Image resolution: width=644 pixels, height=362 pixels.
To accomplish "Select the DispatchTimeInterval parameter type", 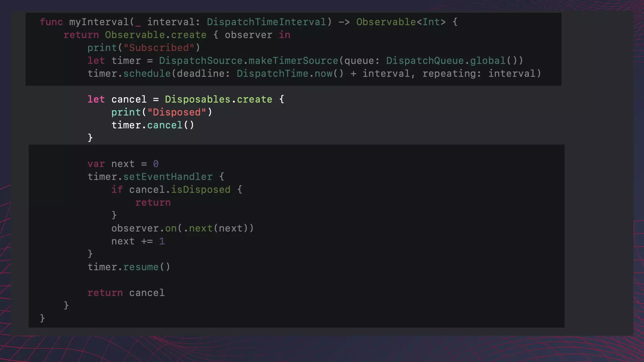I will pyautogui.click(x=266, y=22).
